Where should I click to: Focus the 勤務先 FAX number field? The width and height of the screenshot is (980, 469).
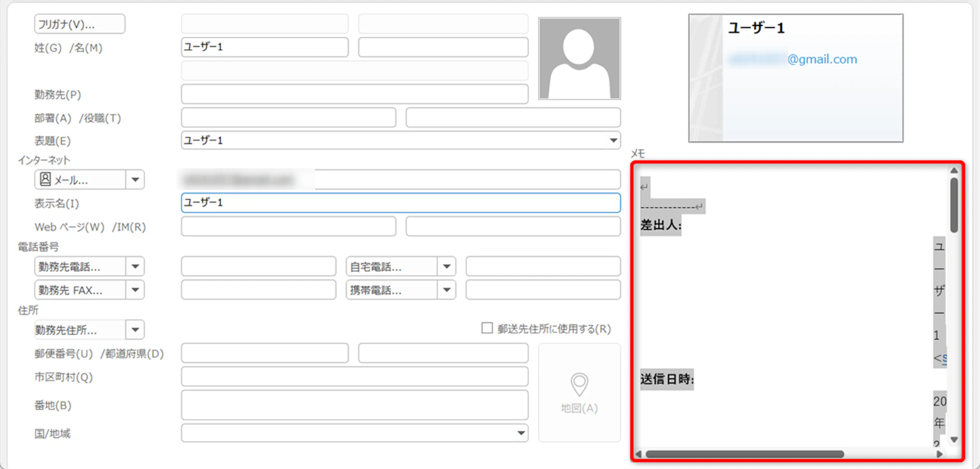pyautogui.click(x=258, y=290)
